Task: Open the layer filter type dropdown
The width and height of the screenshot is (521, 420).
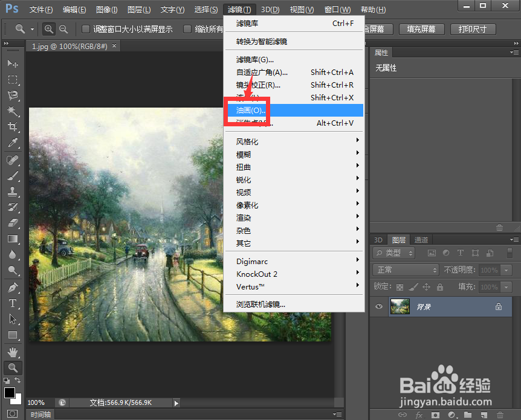Action: [x=393, y=253]
